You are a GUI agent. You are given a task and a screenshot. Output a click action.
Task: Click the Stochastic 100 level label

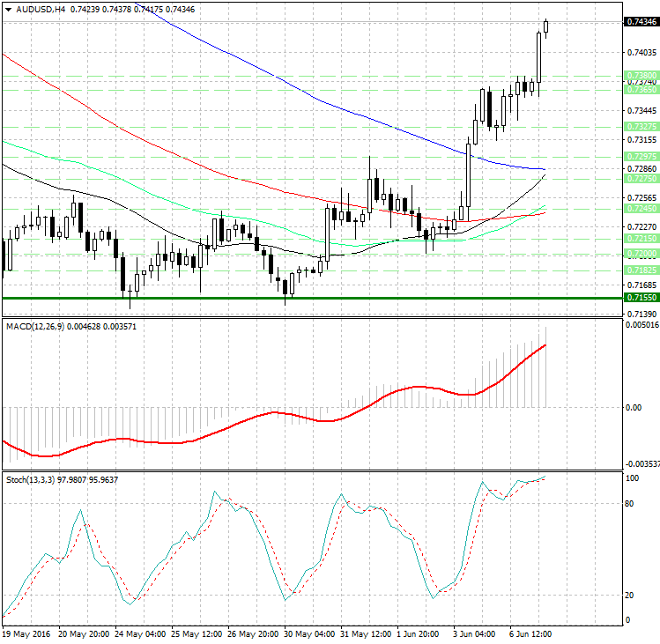pos(632,478)
